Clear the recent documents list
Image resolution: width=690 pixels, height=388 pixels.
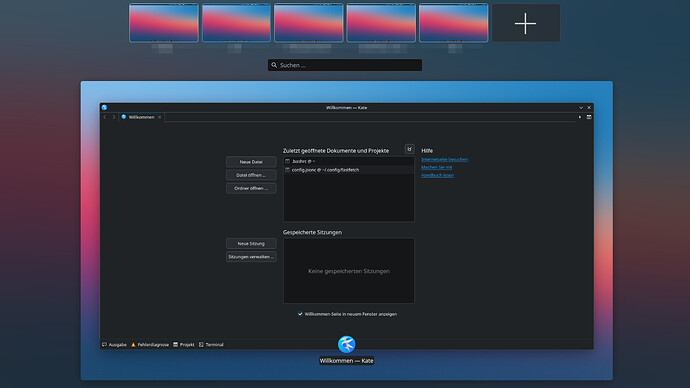pyautogui.click(x=409, y=149)
